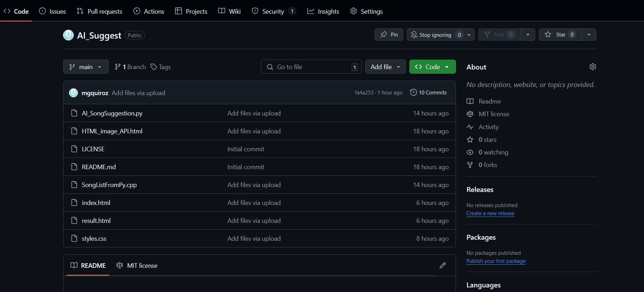The height and width of the screenshot is (292, 644).
Task: Select the Code tab
Action: coord(16,11)
